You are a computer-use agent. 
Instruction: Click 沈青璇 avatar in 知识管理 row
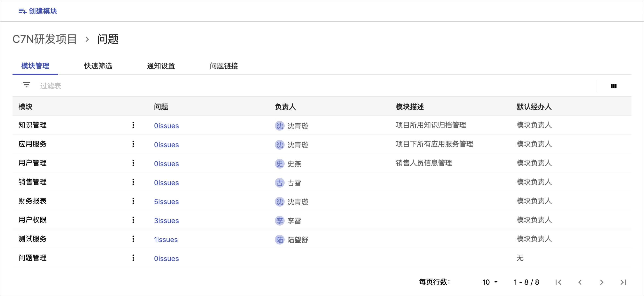coord(280,126)
